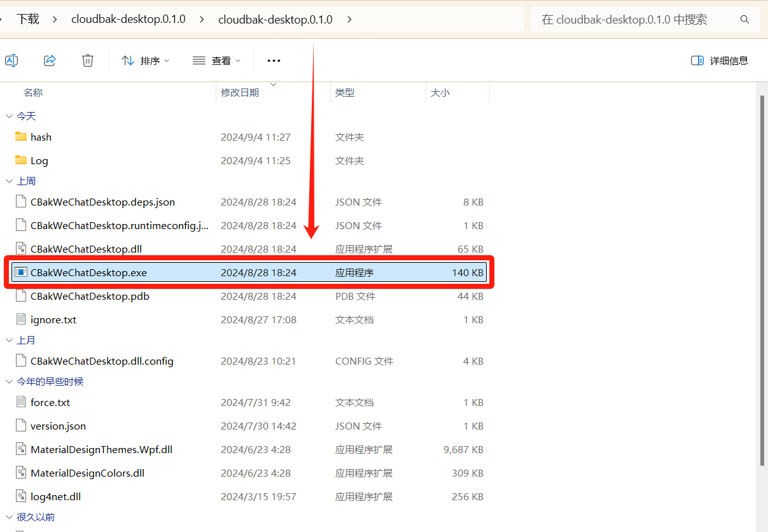Toggle the 详细信息 details pane

tap(720, 60)
